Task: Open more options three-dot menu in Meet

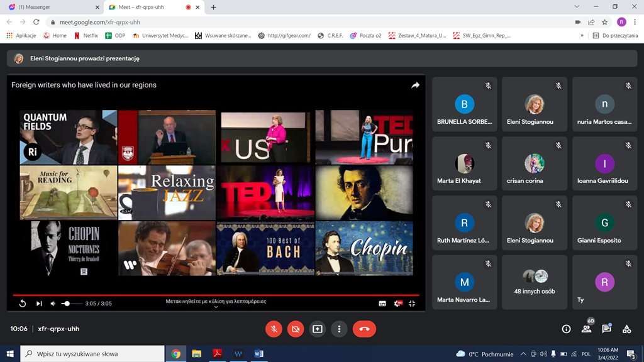Action: (x=339, y=329)
